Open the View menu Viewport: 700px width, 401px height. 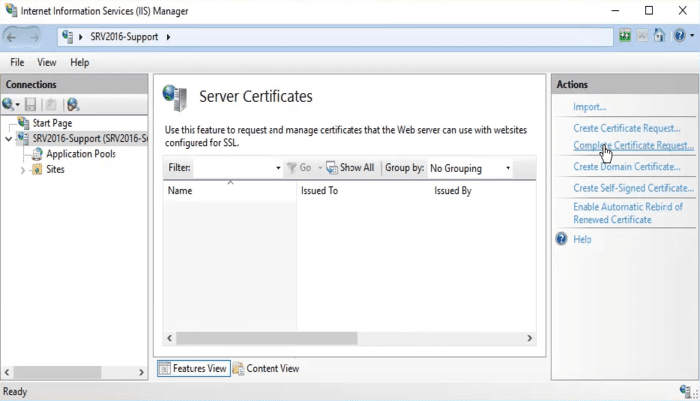46,63
